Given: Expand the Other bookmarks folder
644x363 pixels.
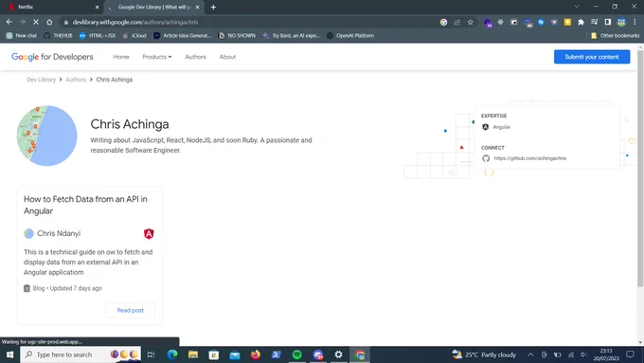Looking at the screenshot, I should [x=615, y=36].
